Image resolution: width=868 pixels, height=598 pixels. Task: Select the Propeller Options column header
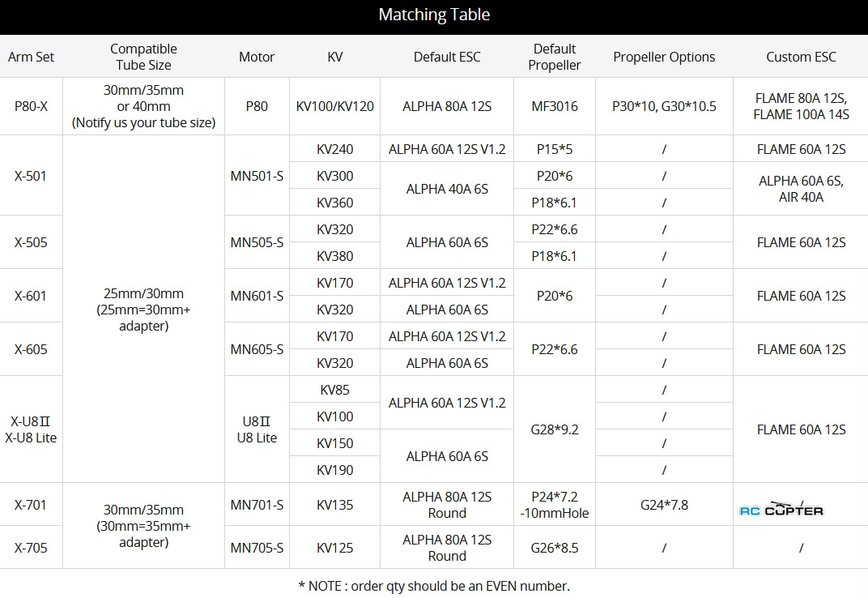point(664,57)
